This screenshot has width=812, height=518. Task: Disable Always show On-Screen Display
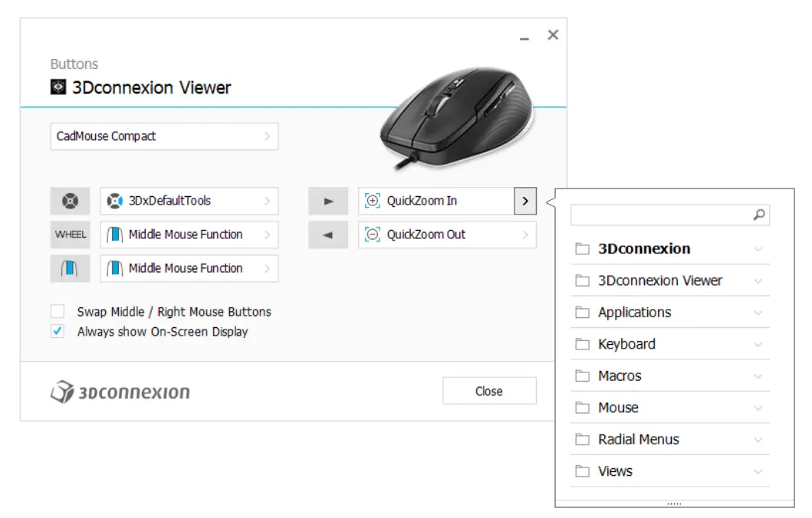pos(57,331)
